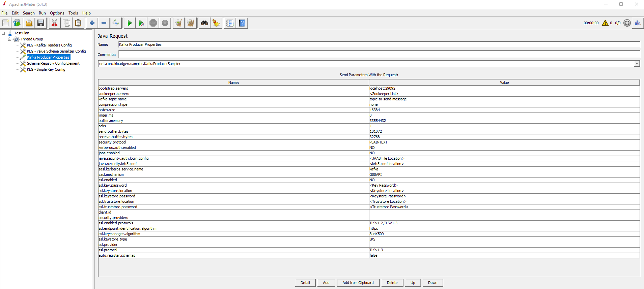Open the sampler class dropdown

(637, 64)
